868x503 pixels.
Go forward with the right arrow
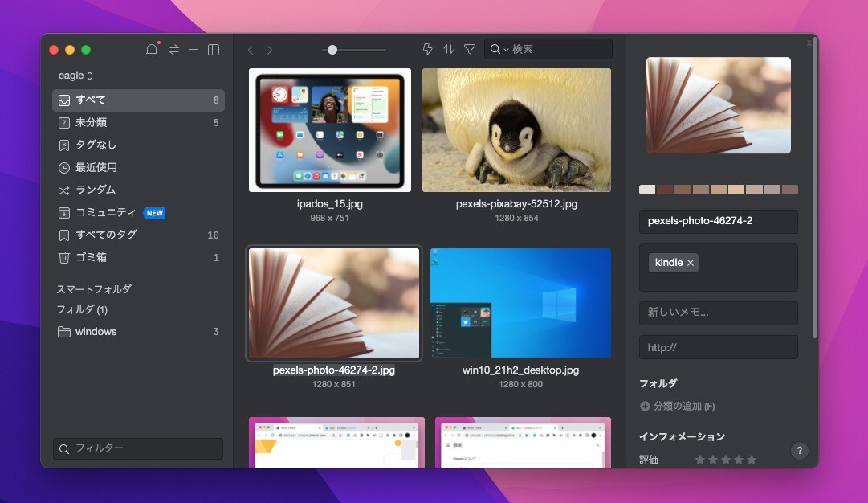(270, 51)
